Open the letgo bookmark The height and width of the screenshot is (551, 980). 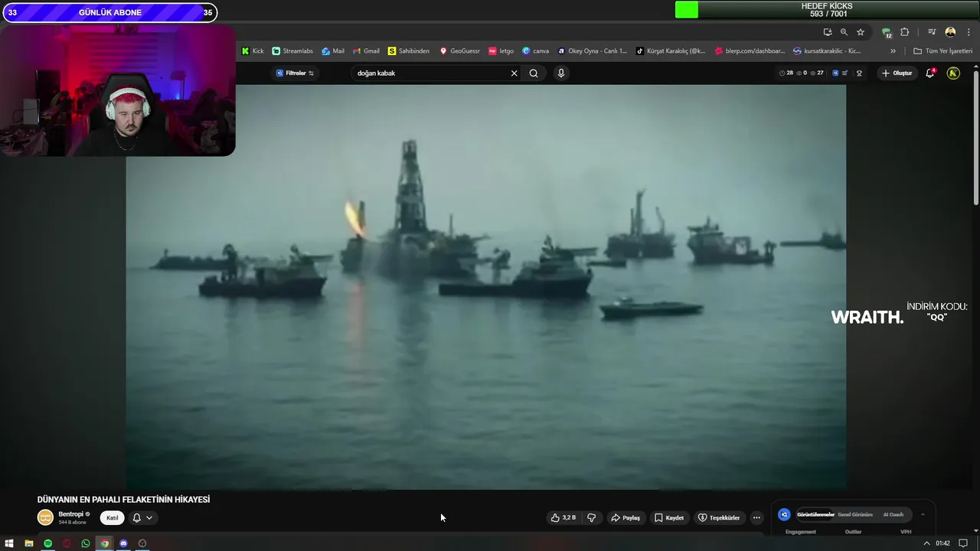point(501,51)
